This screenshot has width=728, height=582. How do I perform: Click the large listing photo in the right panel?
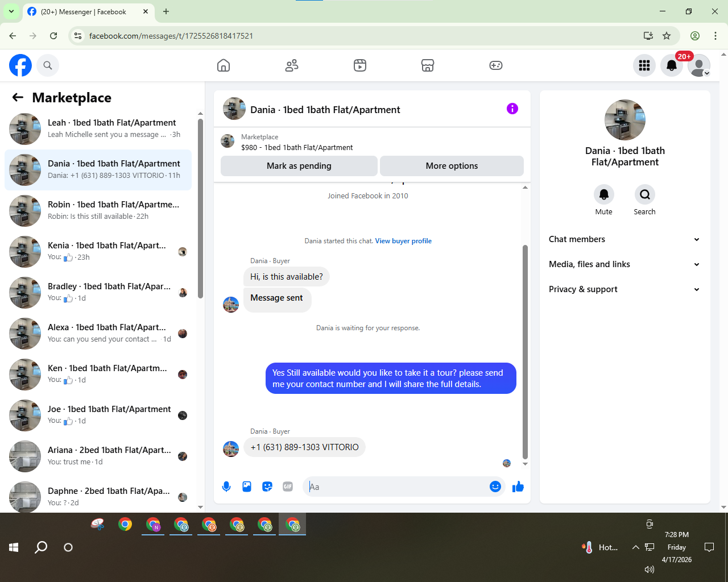pos(625,120)
